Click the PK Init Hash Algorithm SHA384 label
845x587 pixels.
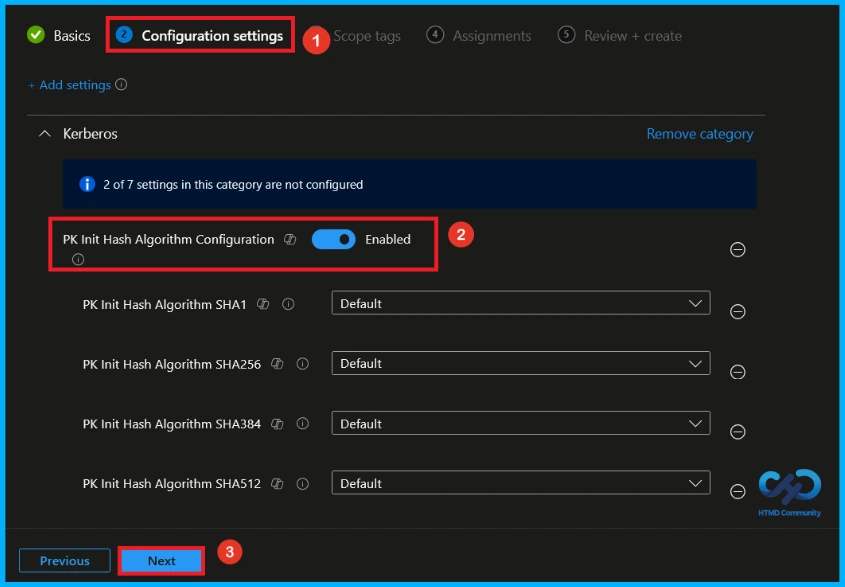coord(171,424)
